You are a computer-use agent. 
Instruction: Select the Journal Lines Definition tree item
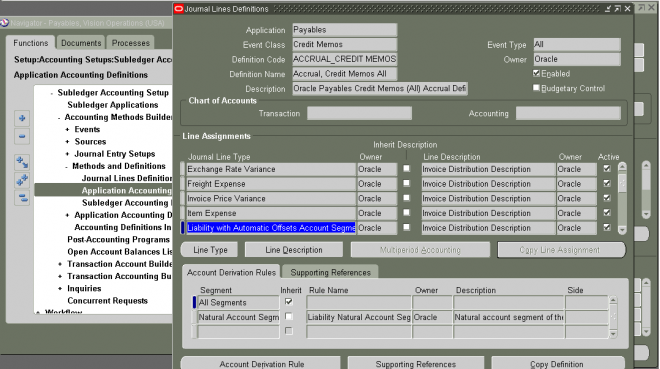(127, 178)
